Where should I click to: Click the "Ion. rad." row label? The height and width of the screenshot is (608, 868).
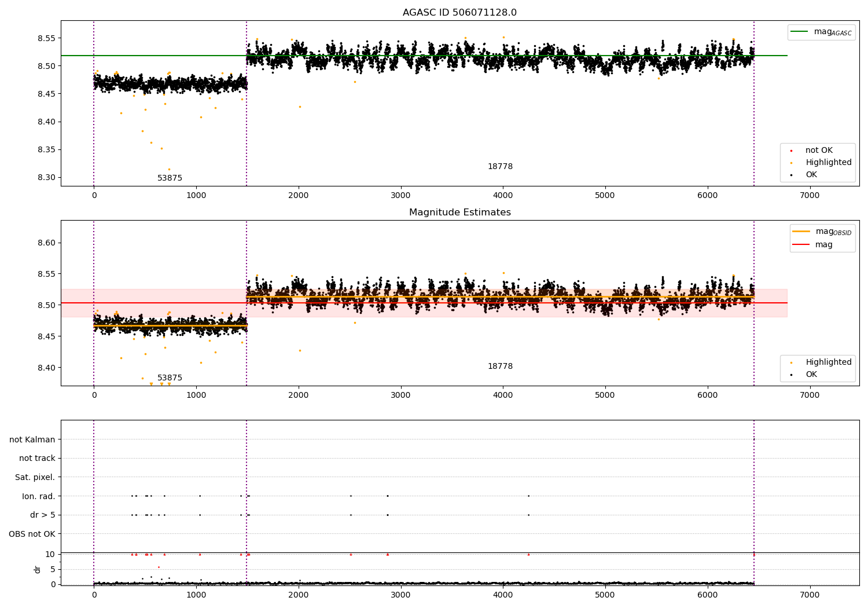point(39,496)
